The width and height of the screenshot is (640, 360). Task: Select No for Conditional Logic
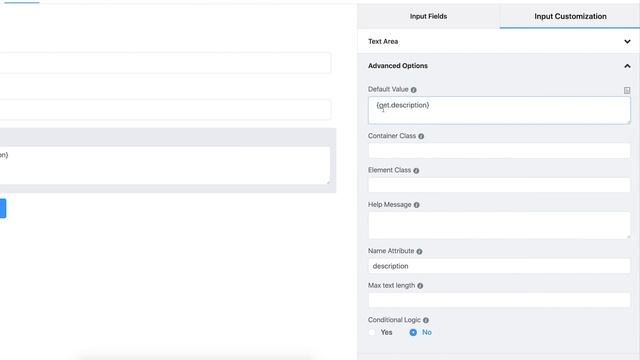[413, 332]
